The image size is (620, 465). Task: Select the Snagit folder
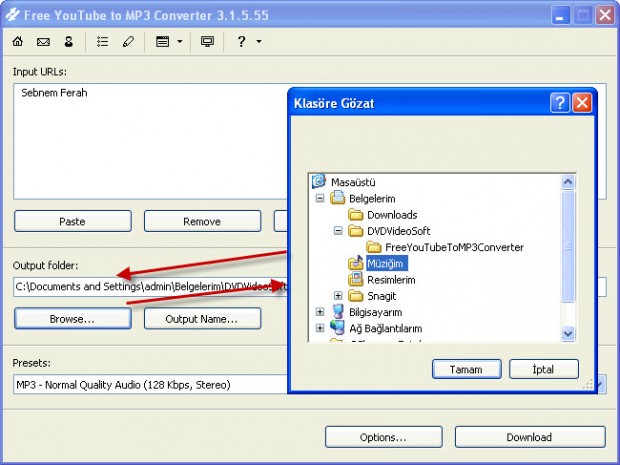click(x=382, y=296)
